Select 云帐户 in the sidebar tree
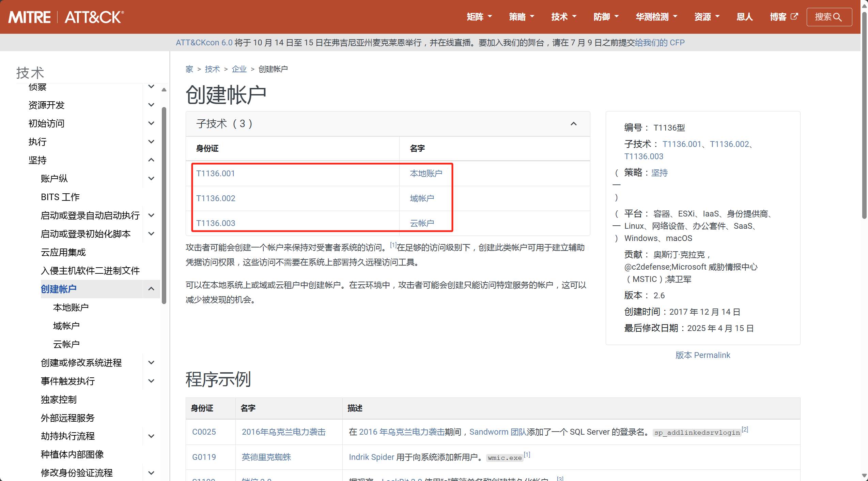The height and width of the screenshot is (481, 868). (66, 344)
